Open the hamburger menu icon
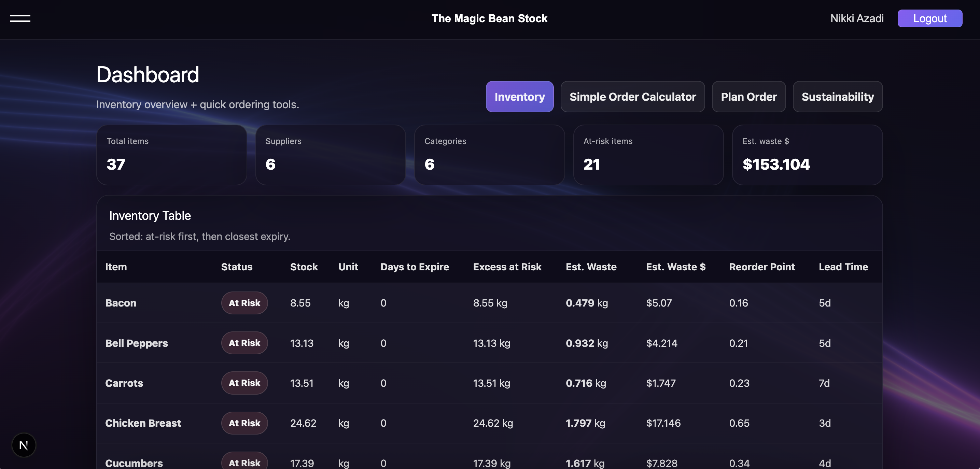980x469 pixels. pos(20,18)
